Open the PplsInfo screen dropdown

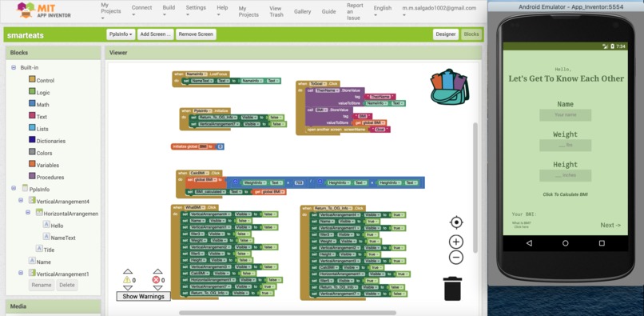[x=121, y=34]
